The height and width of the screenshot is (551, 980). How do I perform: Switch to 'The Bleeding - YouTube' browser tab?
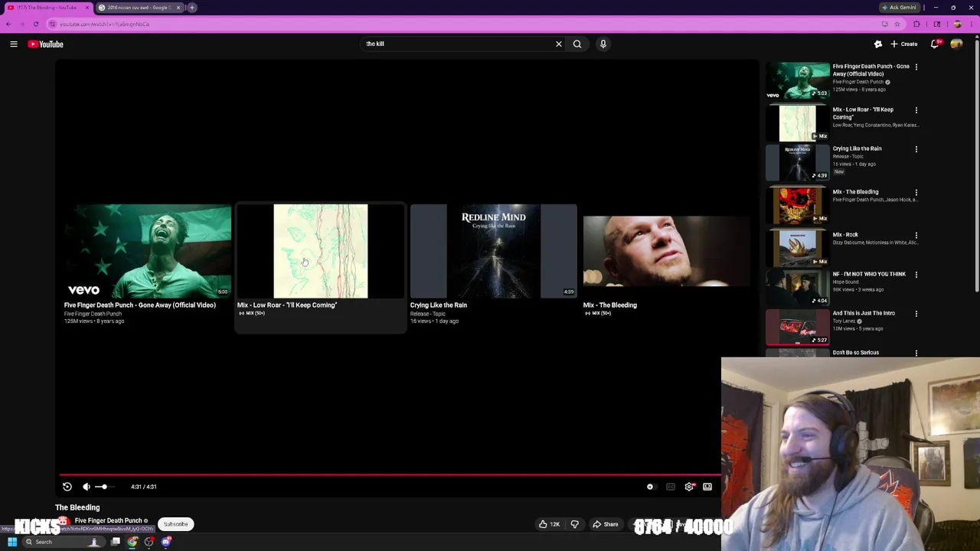point(47,8)
